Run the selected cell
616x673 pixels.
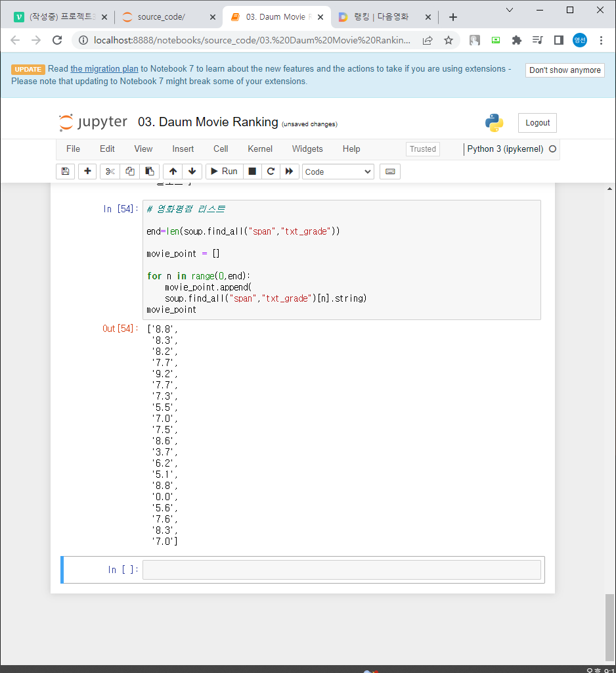coord(225,172)
